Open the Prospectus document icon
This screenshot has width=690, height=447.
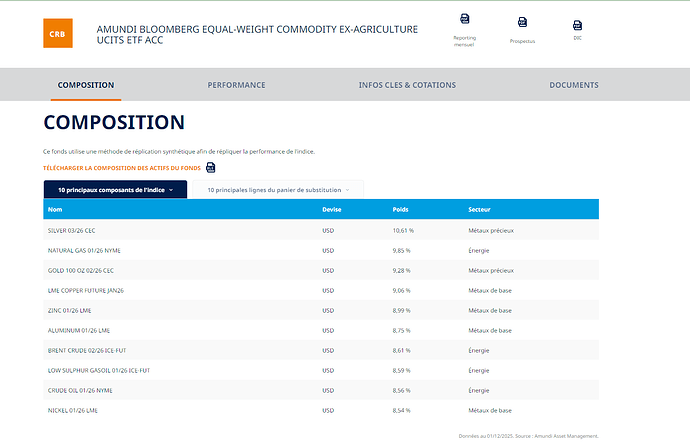(x=522, y=22)
